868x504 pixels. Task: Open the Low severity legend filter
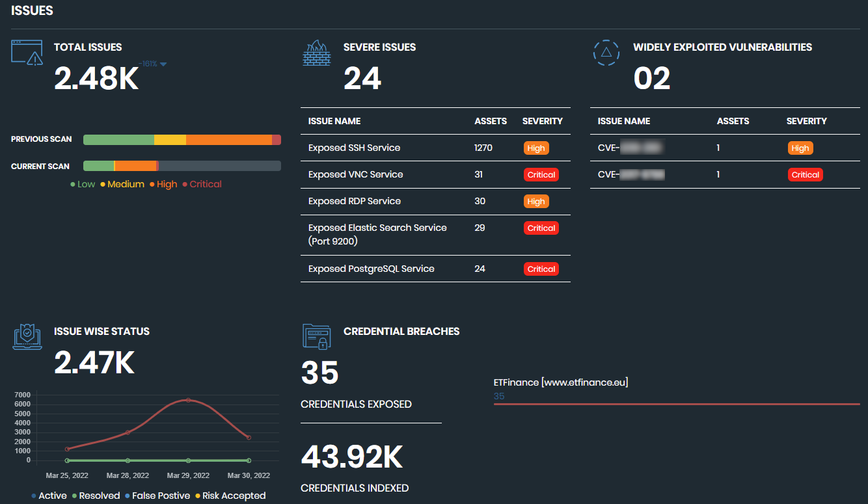pyautogui.click(x=83, y=184)
